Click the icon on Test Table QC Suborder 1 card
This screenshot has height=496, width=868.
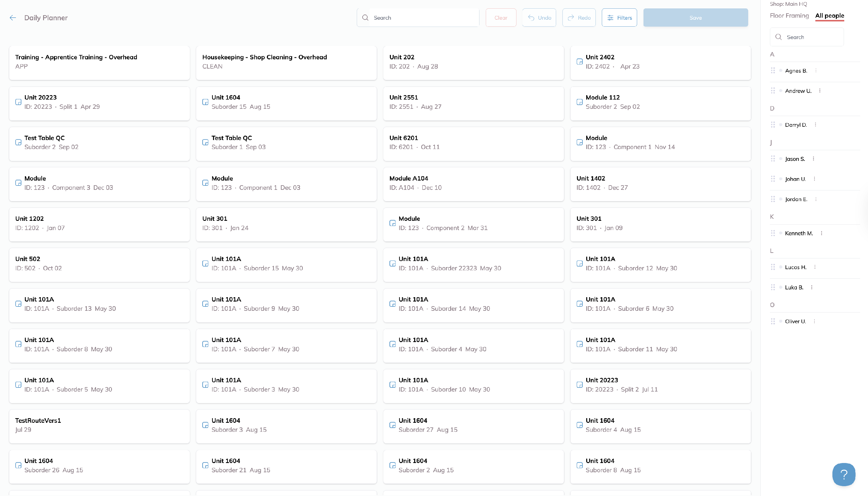click(x=205, y=142)
